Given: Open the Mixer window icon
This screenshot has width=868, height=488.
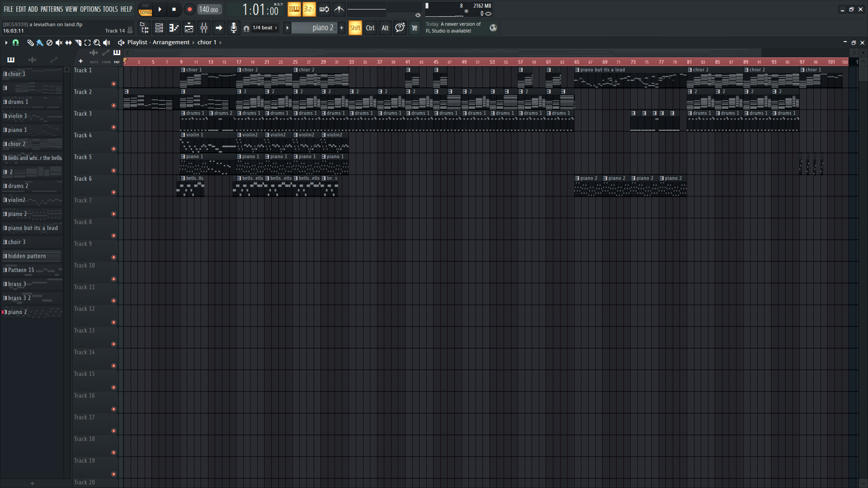Looking at the screenshot, I should (204, 28).
